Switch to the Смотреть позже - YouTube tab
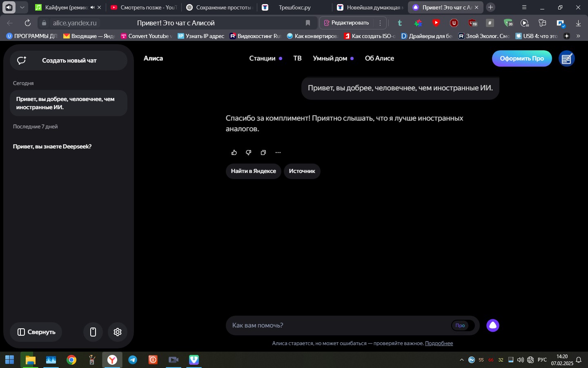This screenshot has width=588, height=368. coord(144,7)
